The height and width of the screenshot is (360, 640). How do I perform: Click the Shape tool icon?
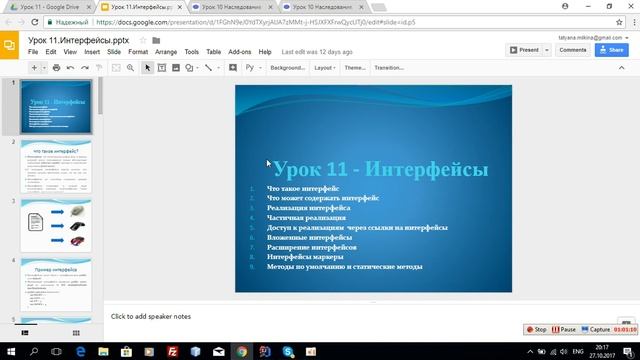tap(189, 68)
